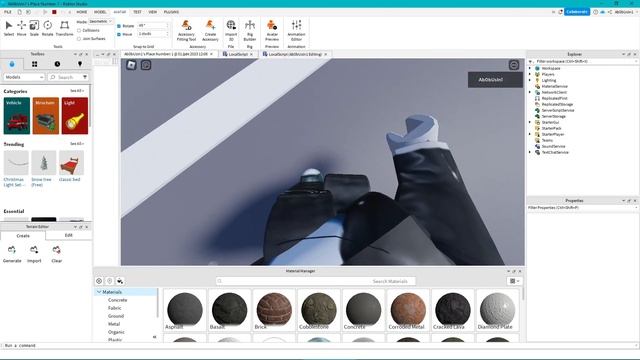This screenshot has width=640, height=360.
Task: Switch to the VIEW ribbon tab
Action: click(152, 12)
